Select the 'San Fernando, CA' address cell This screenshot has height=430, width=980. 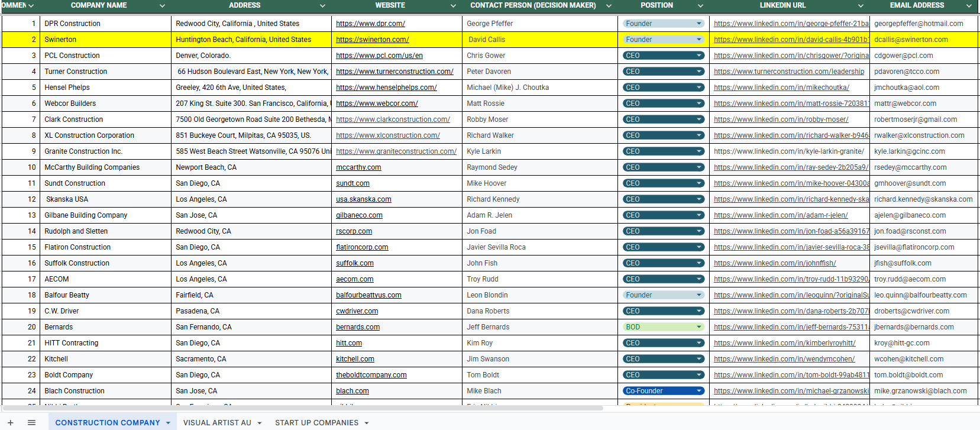(x=251, y=327)
